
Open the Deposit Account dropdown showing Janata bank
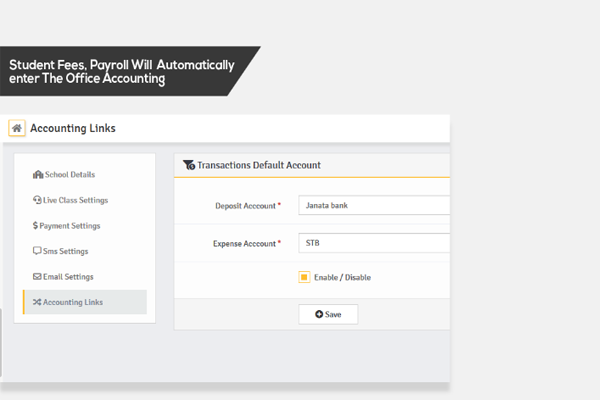(374, 206)
